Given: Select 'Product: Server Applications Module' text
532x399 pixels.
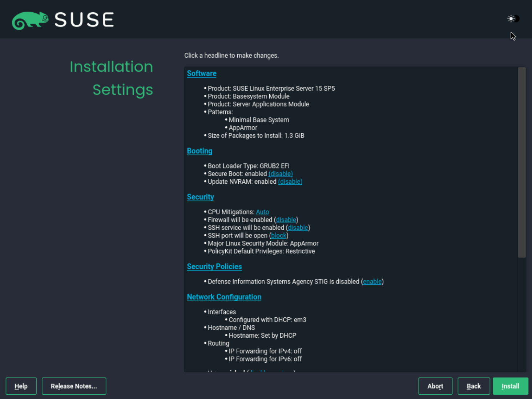Looking at the screenshot, I should [x=258, y=104].
